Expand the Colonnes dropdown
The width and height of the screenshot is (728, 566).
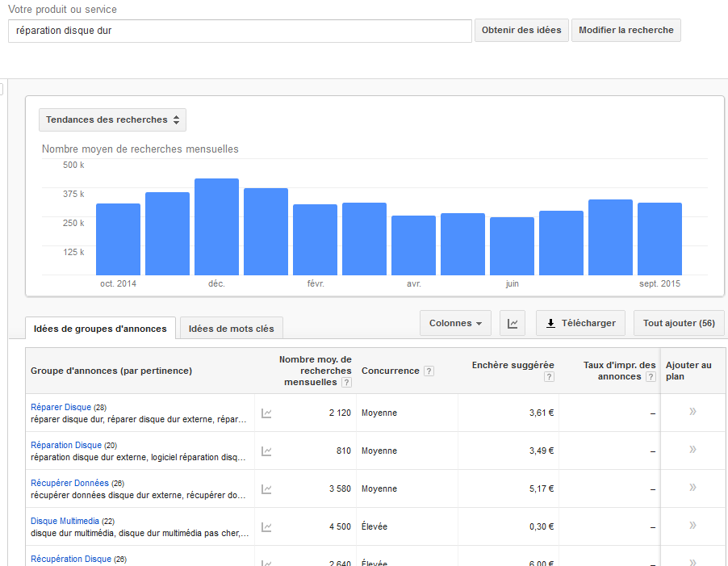tap(455, 323)
